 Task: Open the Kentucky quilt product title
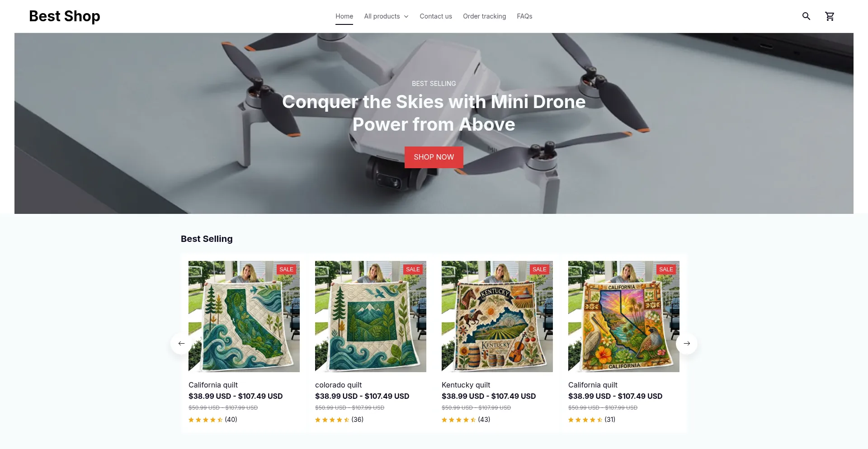pos(466,385)
